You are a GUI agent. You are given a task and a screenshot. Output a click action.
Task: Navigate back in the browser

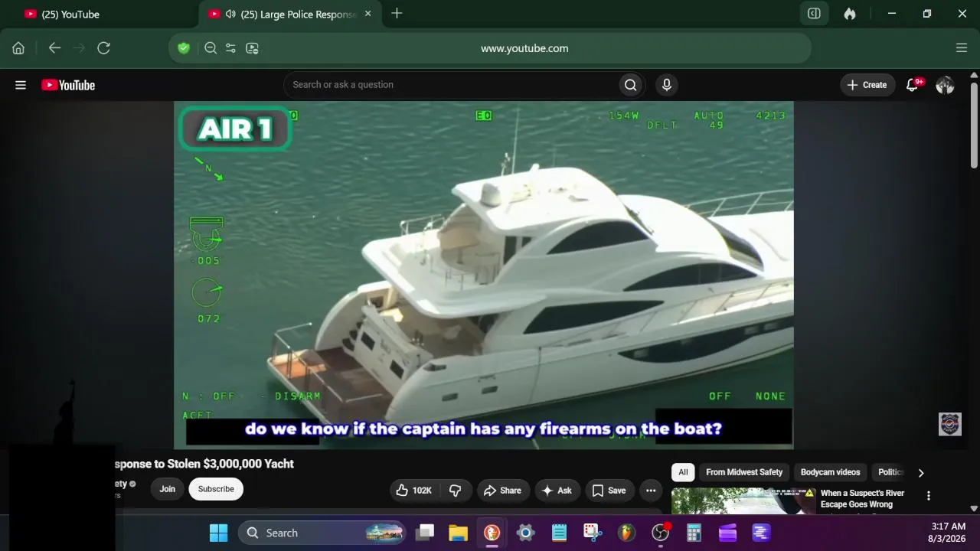[54, 48]
